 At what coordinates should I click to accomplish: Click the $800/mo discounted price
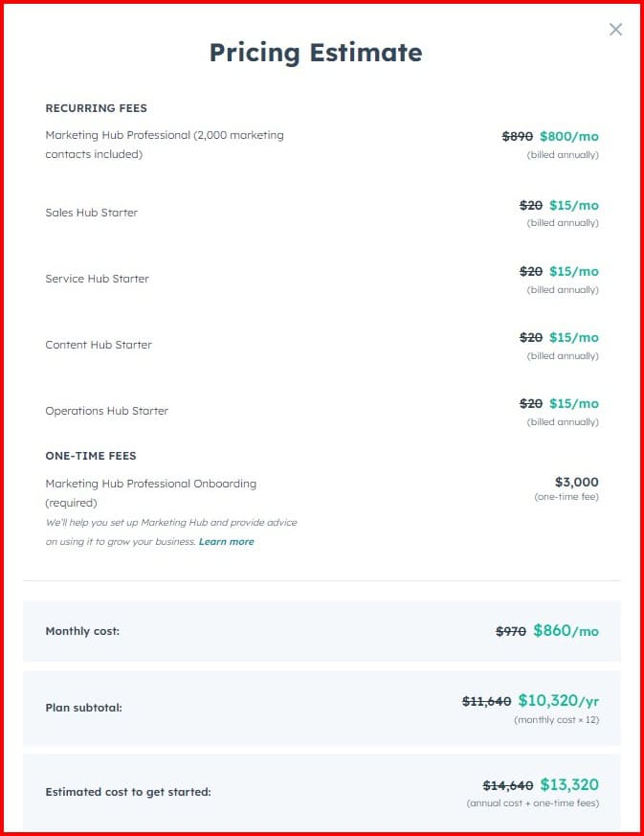(x=569, y=137)
